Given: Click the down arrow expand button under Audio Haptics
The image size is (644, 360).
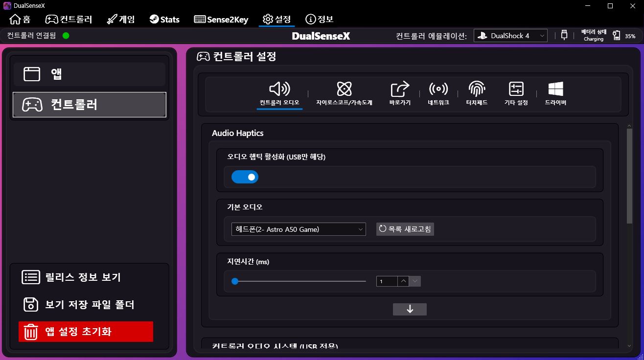Looking at the screenshot, I should click(x=410, y=309).
